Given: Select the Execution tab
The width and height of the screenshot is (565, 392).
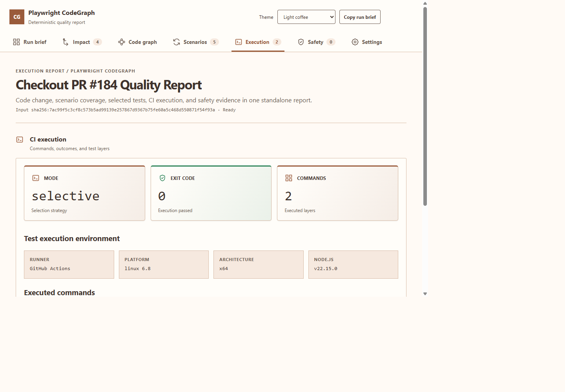Looking at the screenshot, I should [x=258, y=42].
